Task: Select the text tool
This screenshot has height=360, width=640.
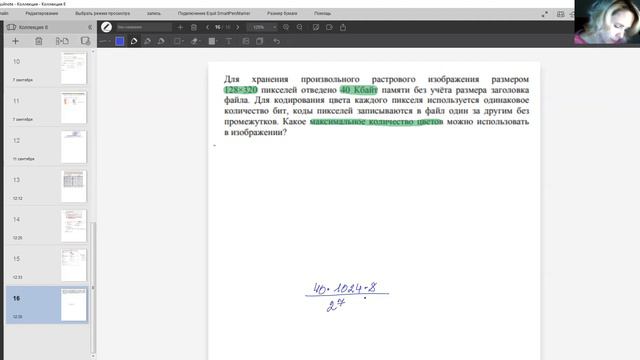Action: pos(229,41)
